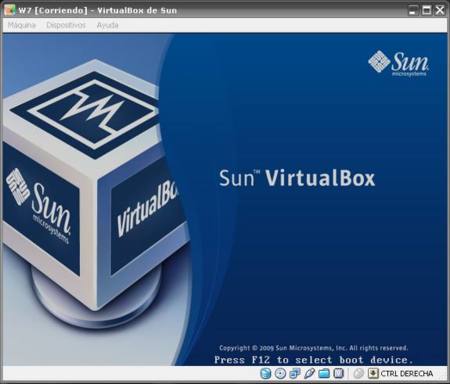Click the mouse integration indicator icon

tap(359, 373)
